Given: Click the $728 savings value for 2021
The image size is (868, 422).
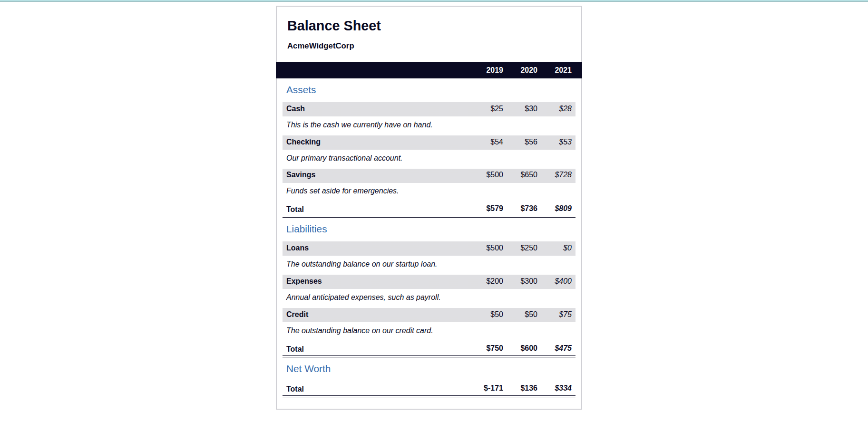Looking at the screenshot, I should pos(563,175).
